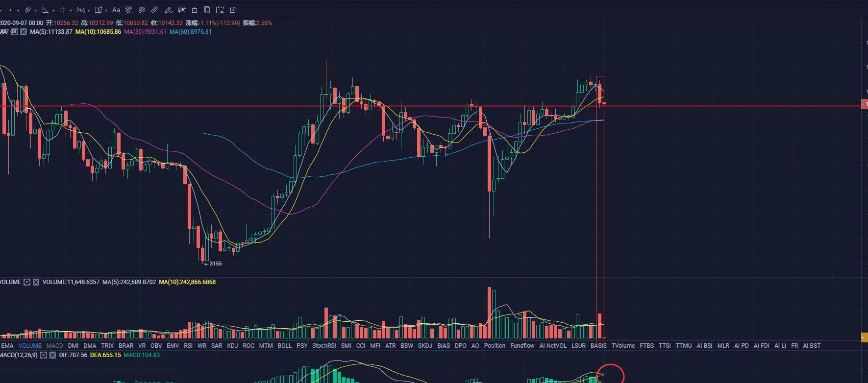Click the lock drawings icon
This screenshot has width=868, height=383.
tap(195, 10)
